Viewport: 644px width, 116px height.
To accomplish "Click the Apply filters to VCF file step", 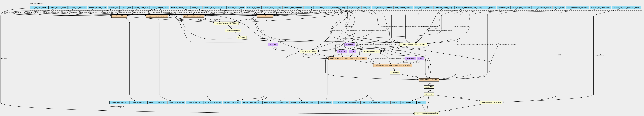I will click(x=429, y=80).
